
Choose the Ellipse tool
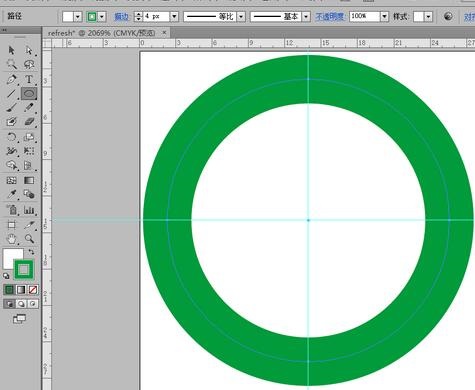(x=29, y=94)
